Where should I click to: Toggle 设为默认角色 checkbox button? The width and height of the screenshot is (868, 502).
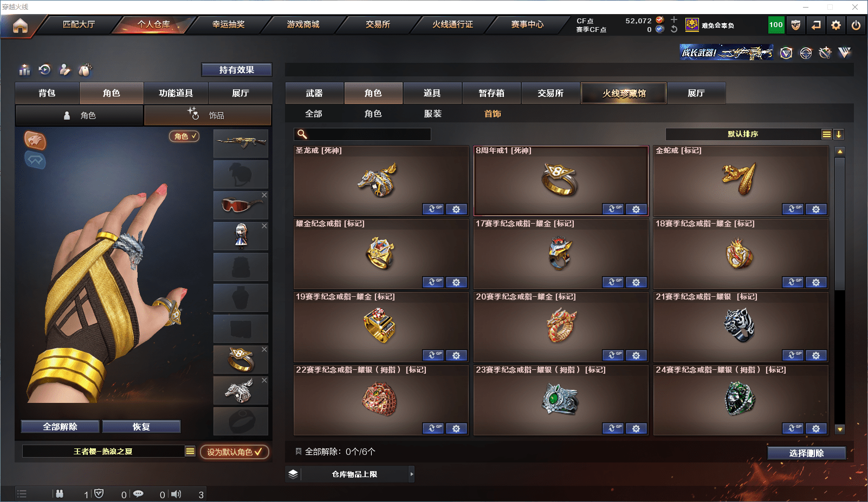tap(235, 452)
